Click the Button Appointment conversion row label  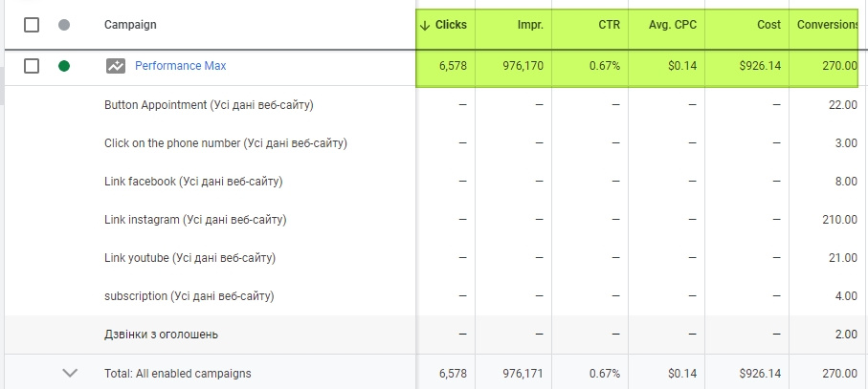(209, 105)
